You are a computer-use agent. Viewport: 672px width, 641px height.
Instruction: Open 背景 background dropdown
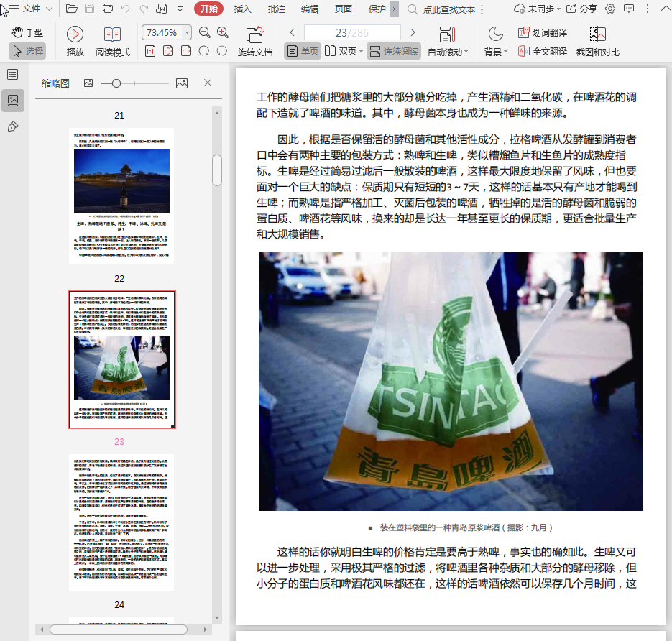(496, 41)
